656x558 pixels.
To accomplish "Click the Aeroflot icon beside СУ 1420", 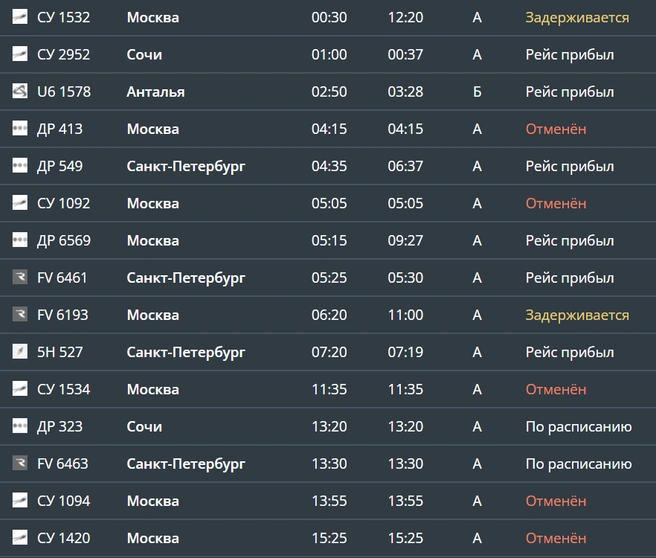I will [20, 538].
